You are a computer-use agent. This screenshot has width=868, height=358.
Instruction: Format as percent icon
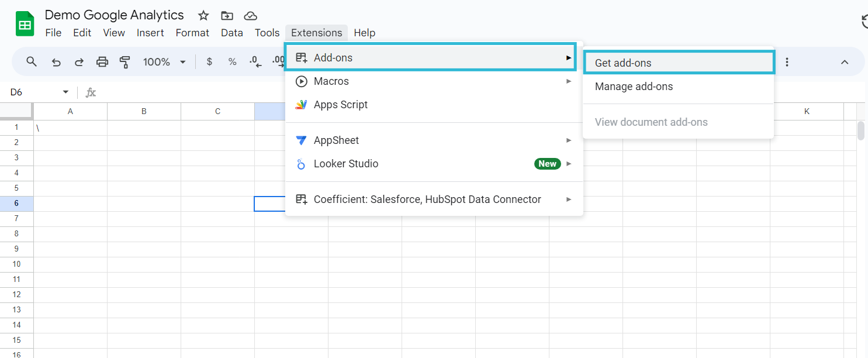[x=232, y=61]
